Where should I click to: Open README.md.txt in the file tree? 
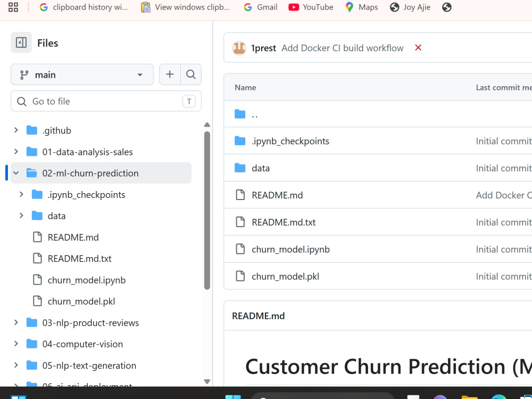coord(80,259)
